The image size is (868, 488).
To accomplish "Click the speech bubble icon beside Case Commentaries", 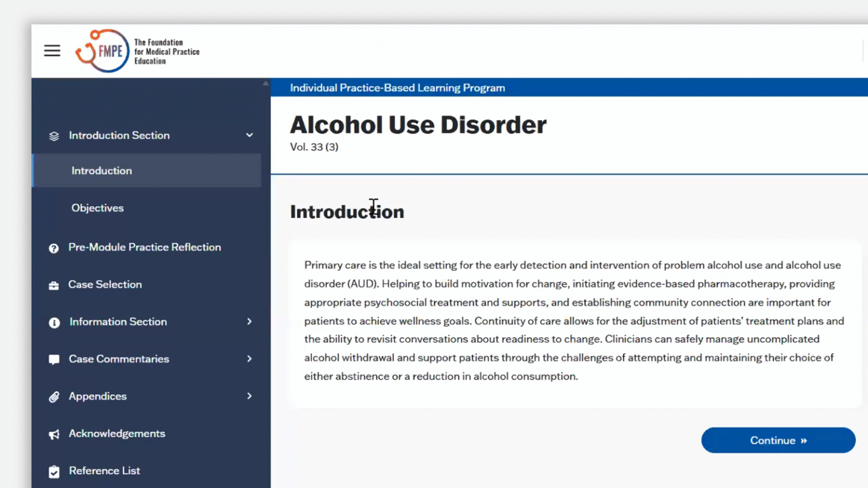I will [x=54, y=359].
